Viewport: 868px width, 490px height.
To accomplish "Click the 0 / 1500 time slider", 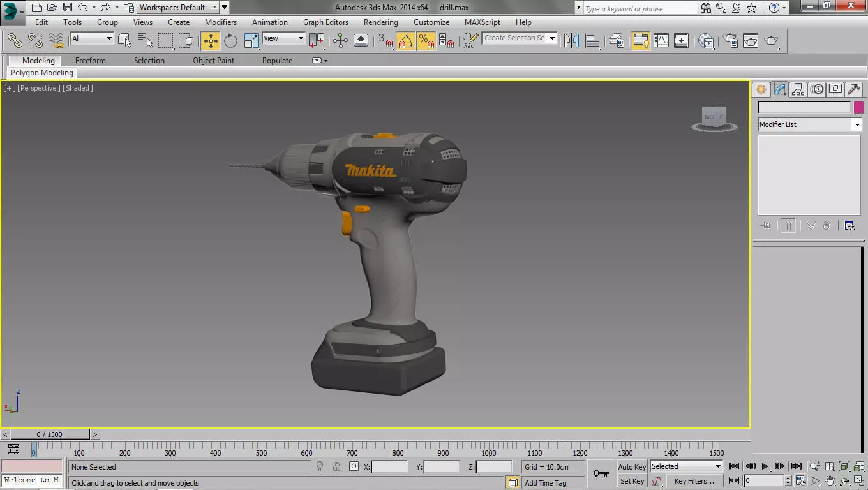I will tap(49, 434).
